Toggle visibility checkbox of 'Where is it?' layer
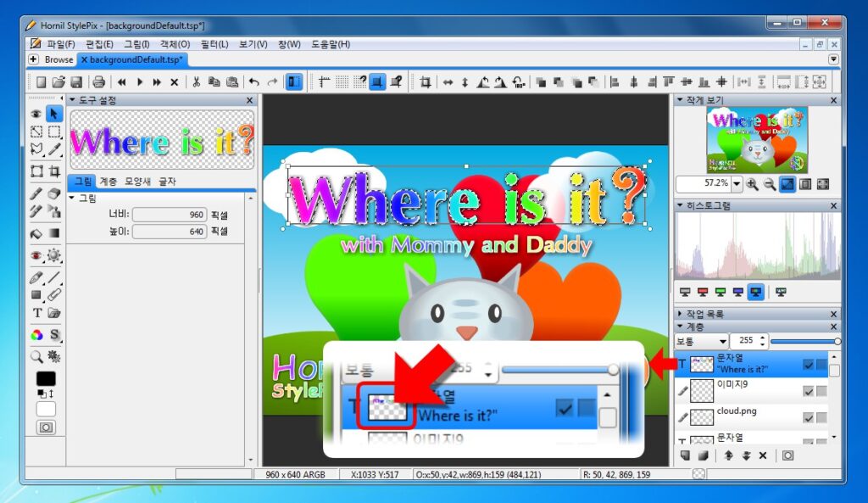The width and height of the screenshot is (868, 503). 808,365
